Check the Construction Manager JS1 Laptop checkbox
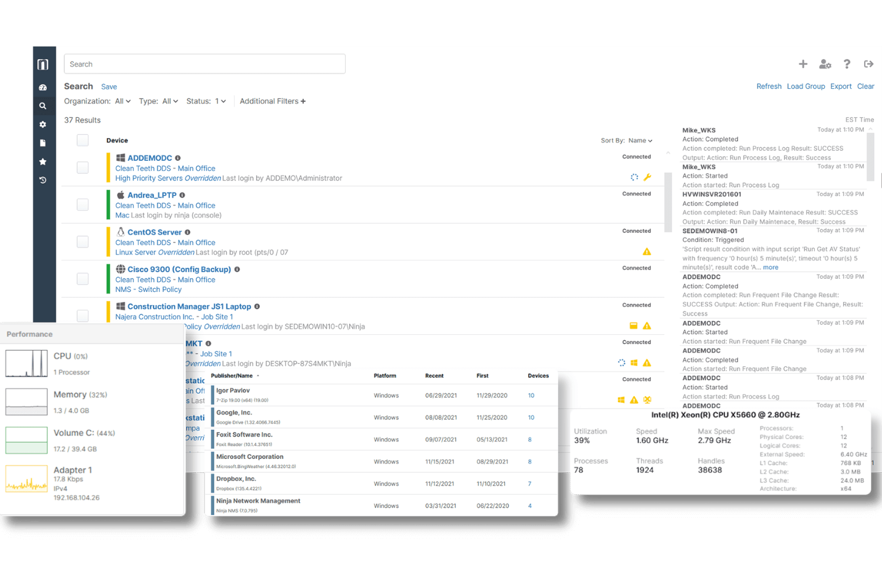Viewport: 882px width, 588px height. click(x=83, y=315)
